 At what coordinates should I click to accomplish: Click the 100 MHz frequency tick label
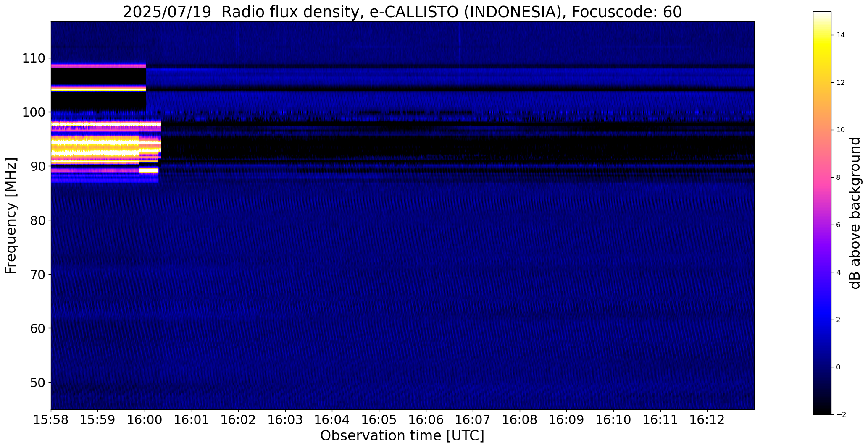(x=33, y=113)
